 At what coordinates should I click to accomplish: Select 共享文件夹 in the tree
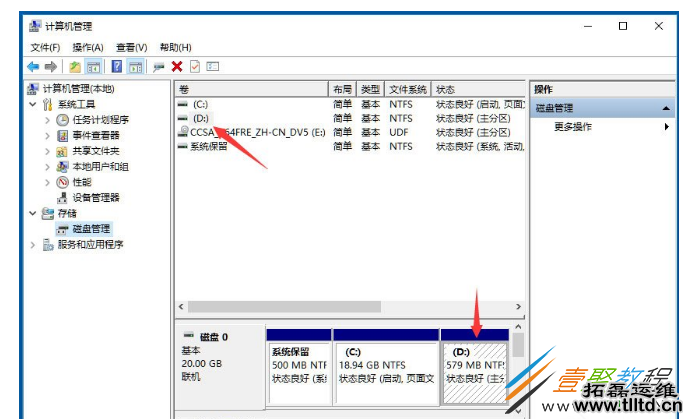(96, 151)
